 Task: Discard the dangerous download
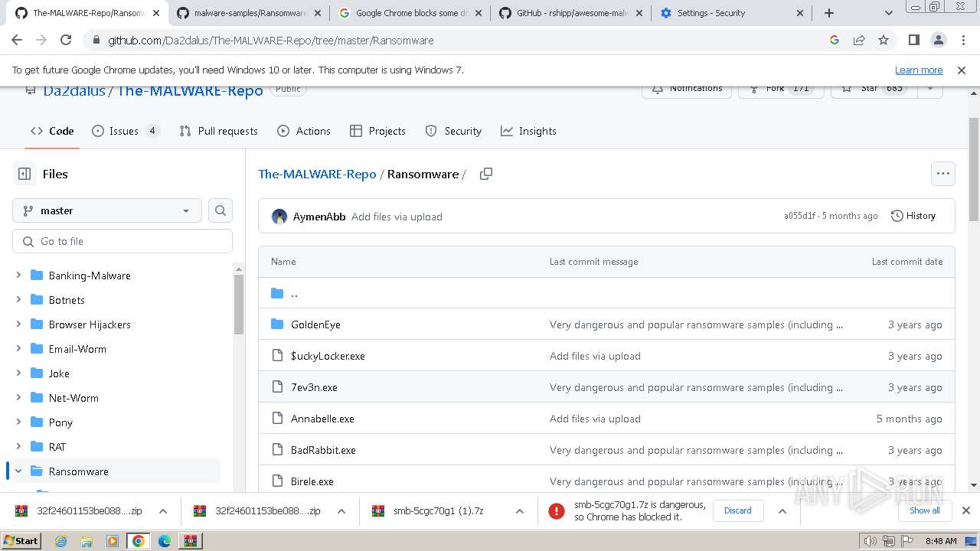pos(738,510)
